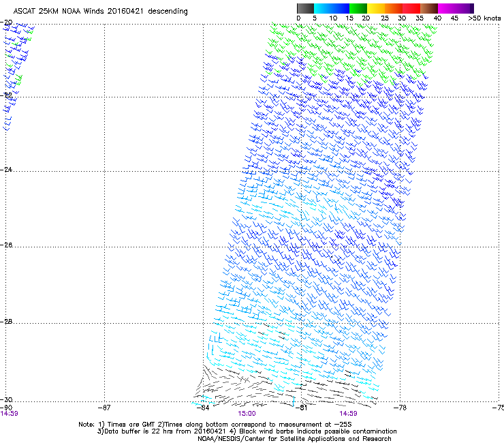Click the -20 latitude axis label
The height and width of the screenshot is (443, 504).
[x=6, y=22]
